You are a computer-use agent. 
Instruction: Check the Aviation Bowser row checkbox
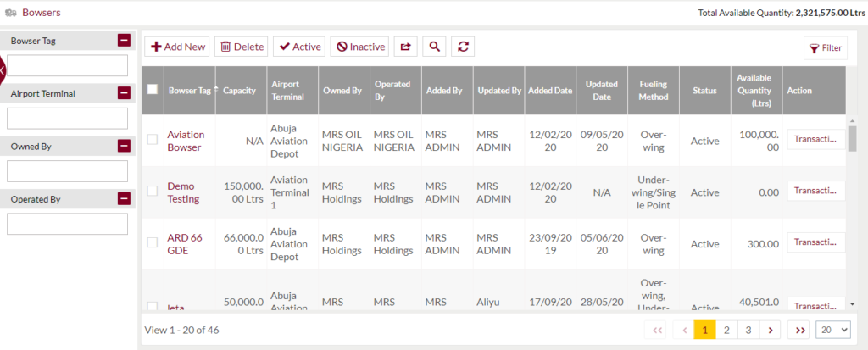[153, 140]
